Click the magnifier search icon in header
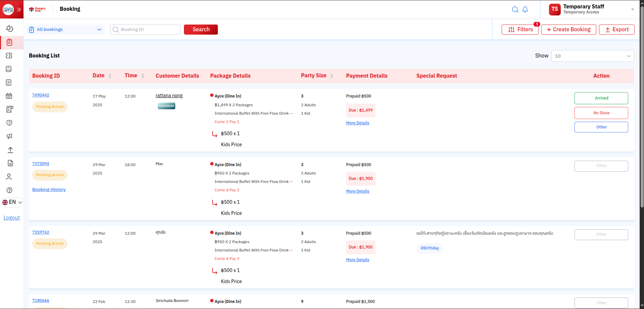 pos(515,9)
